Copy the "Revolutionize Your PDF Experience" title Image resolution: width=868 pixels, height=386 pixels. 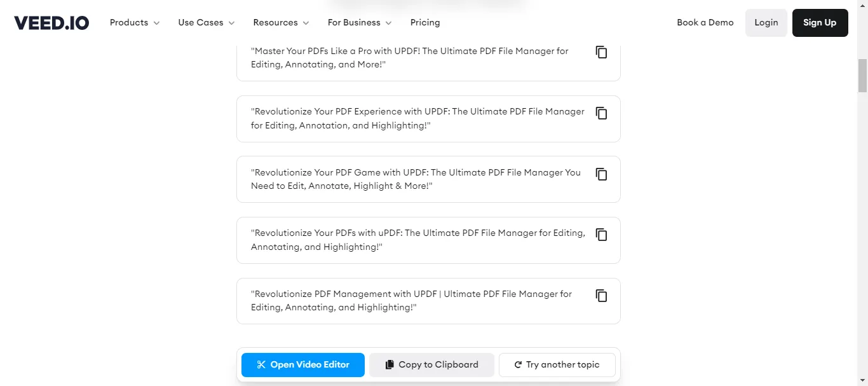[601, 113]
